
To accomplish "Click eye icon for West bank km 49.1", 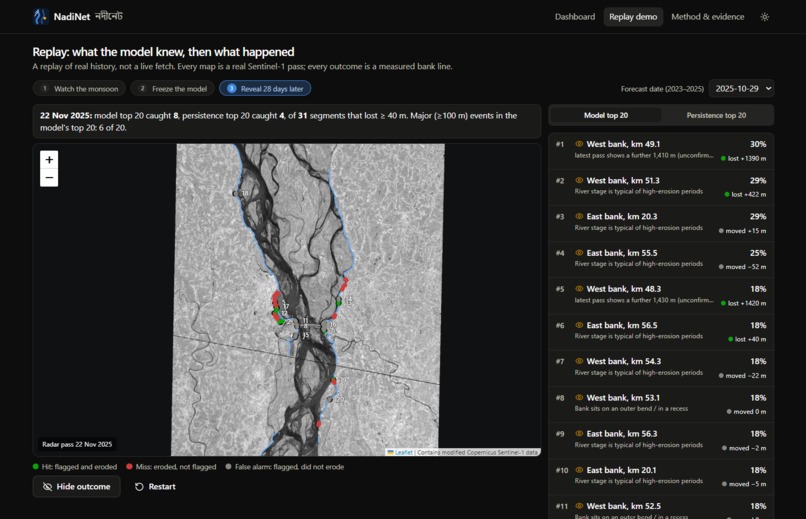I will (x=579, y=144).
